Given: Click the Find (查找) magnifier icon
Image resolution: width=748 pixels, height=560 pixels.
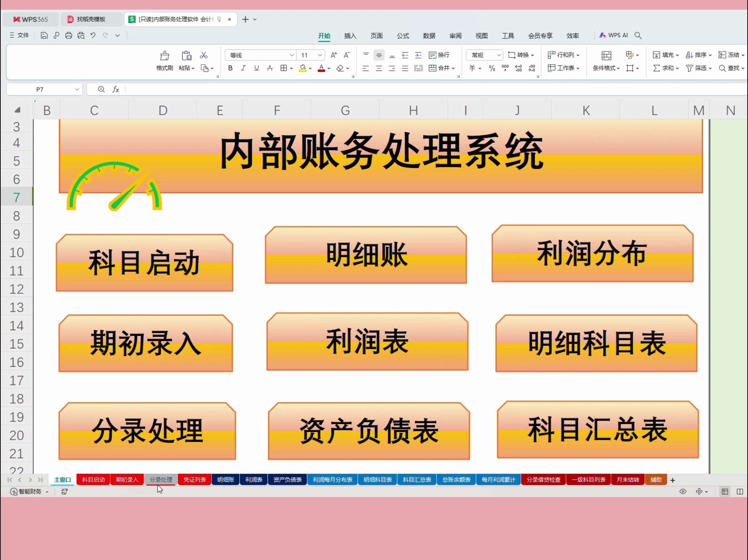Looking at the screenshot, I should [x=722, y=68].
